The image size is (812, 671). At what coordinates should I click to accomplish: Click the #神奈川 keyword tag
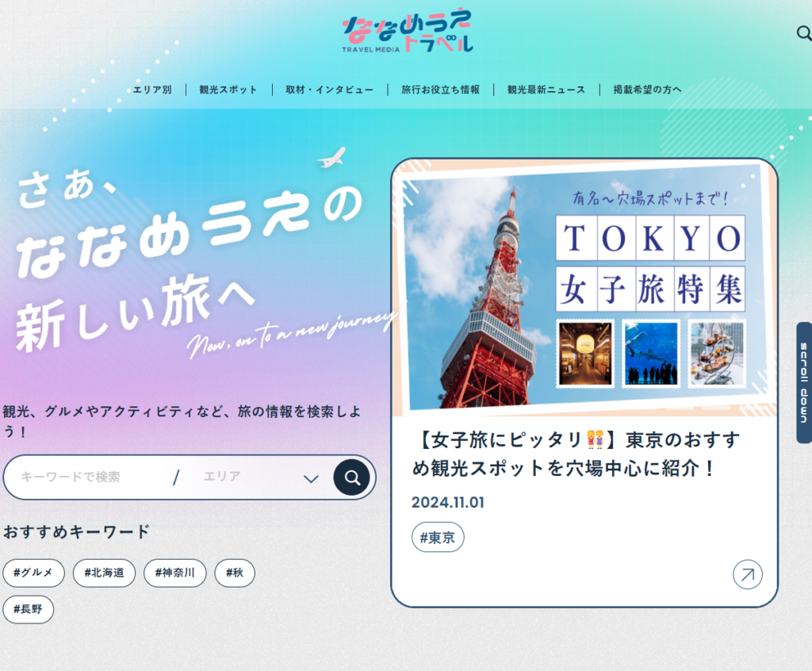174,573
